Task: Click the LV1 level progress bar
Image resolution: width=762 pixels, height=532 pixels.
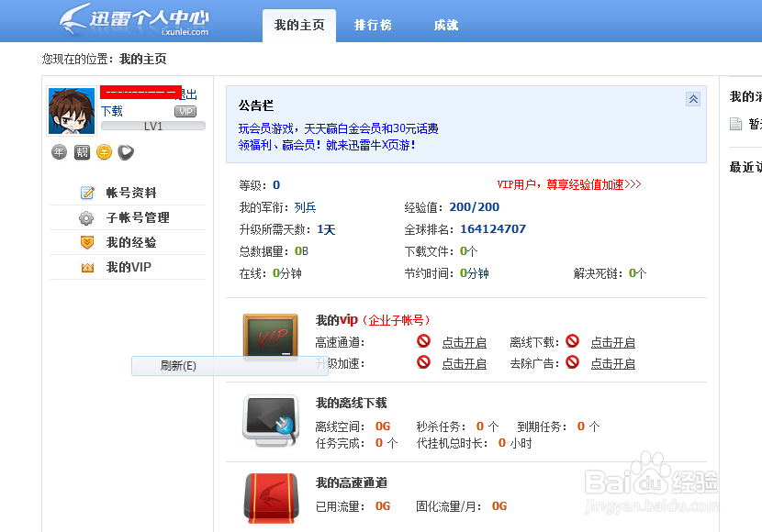Action: click(x=153, y=127)
